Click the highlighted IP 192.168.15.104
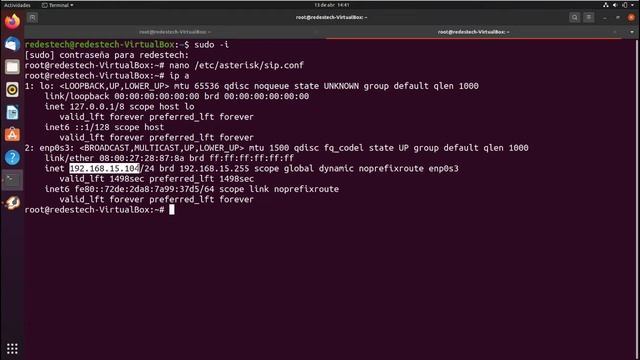The height and width of the screenshot is (360, 640). pos(104,169)
